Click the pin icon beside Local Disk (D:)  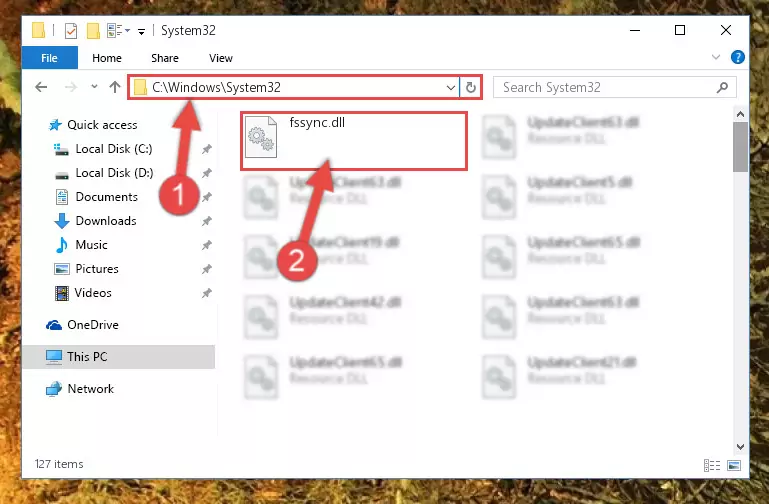[x=206, y=173]
